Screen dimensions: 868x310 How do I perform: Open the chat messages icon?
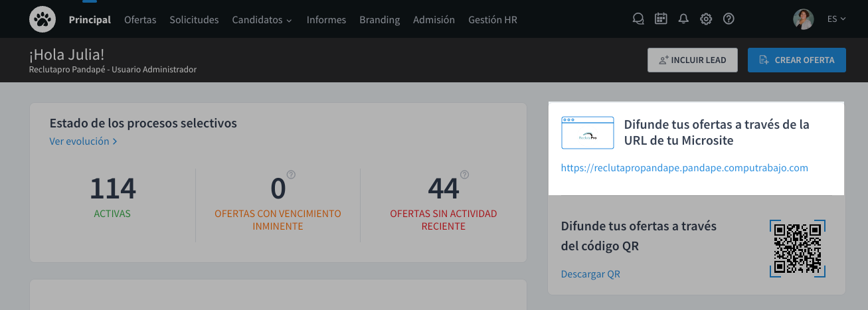pyautogui.click(x=638, y=19)
